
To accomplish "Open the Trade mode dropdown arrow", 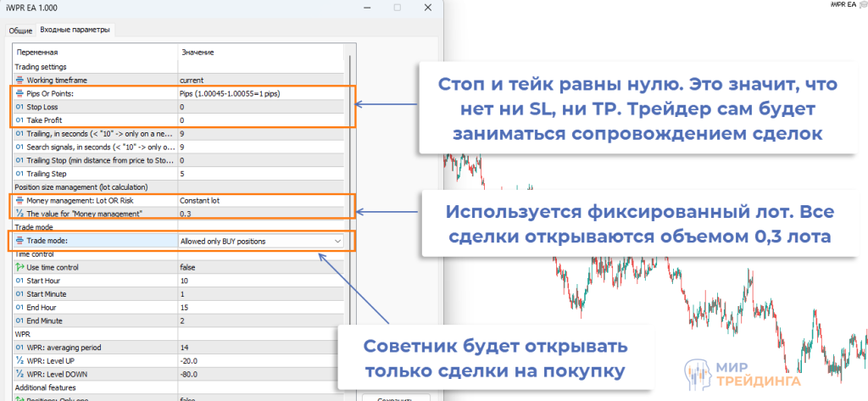I will point(338,242).
